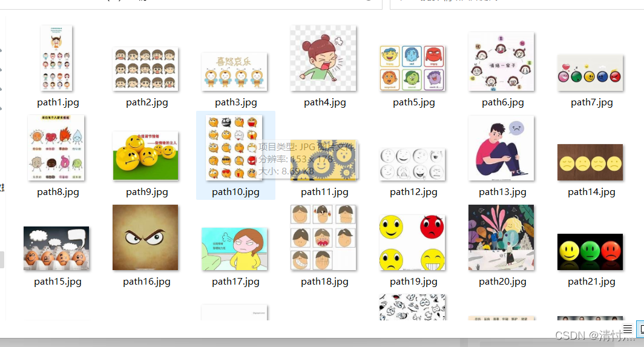Open path16.jpg angry eyes thumbnail

145,237
